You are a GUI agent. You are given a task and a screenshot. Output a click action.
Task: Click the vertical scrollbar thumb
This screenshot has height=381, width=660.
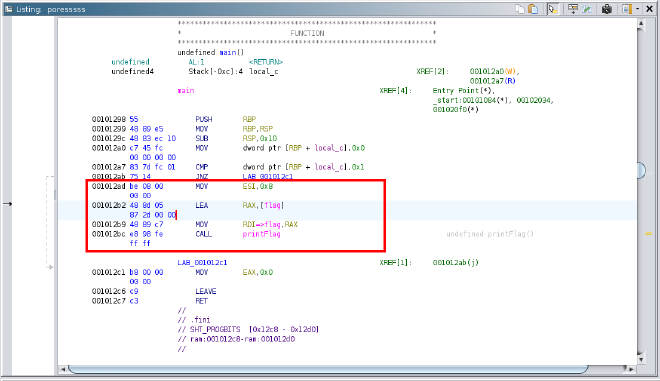[641, 170]
